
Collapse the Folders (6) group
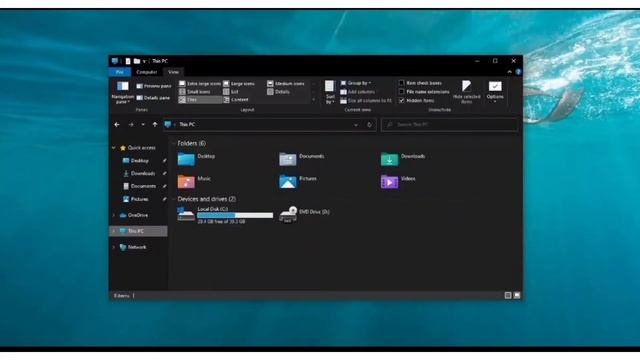point(173,144)
